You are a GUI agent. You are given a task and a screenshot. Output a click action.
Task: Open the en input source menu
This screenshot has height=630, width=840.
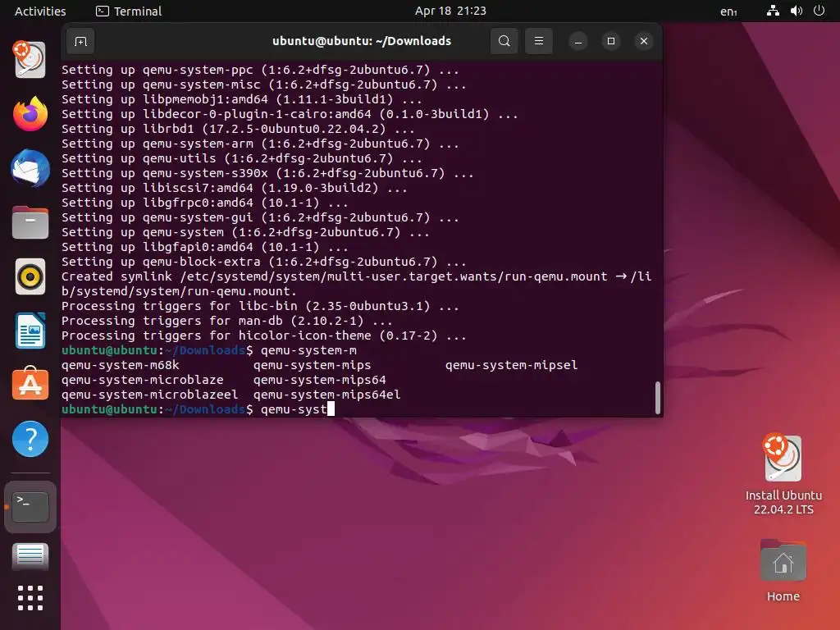[x=728, y=11]
